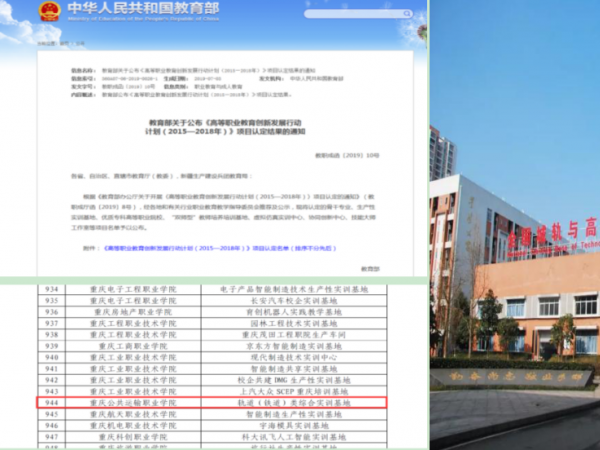Viewport: 600px width, 450px height.
Task: Select table cell 校企共建 DMG 生产性实训基地
Action: (294, 380)
